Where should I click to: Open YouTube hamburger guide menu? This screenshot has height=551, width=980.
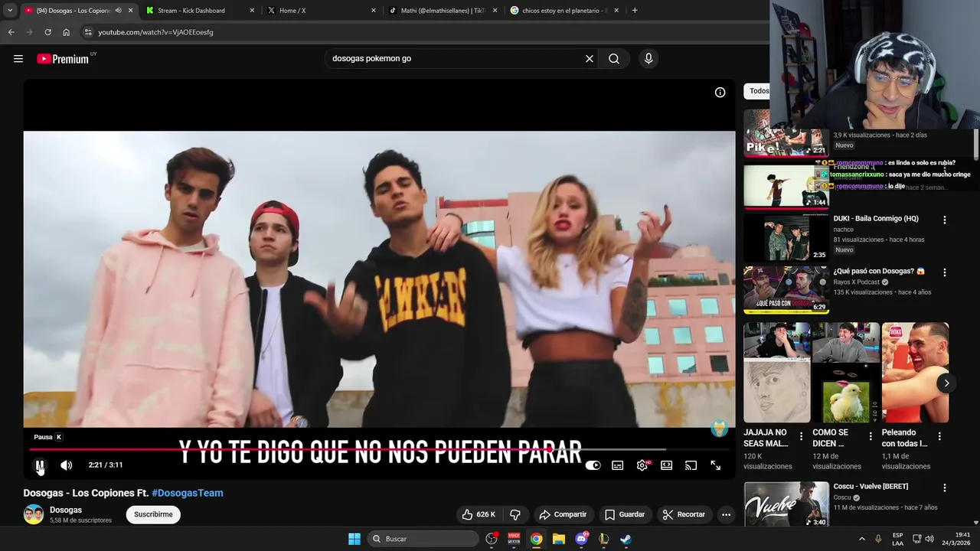click(18, 59)
